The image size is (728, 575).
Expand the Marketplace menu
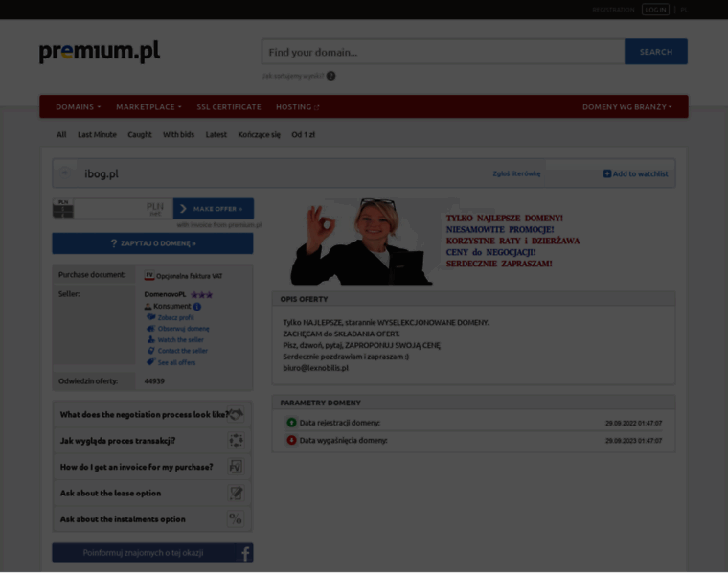click(x=148, y=107)
